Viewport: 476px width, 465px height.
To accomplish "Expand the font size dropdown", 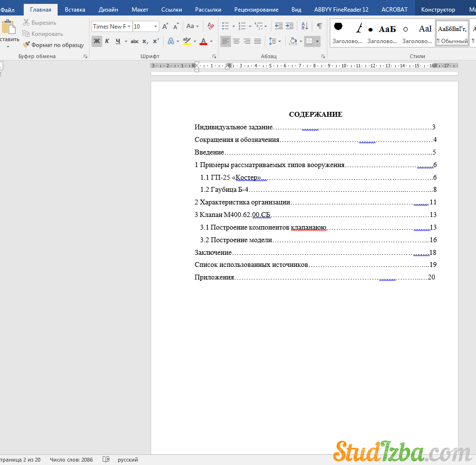I will tap(155, 26).
